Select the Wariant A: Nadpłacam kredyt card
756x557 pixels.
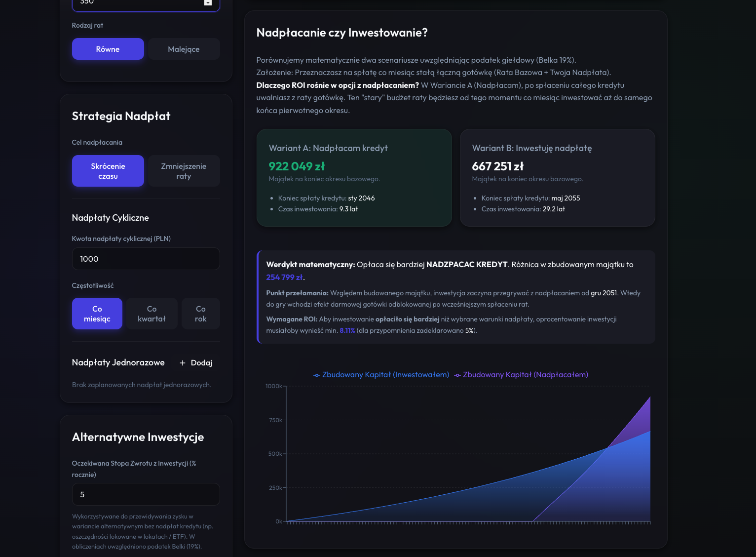point(354,178)
